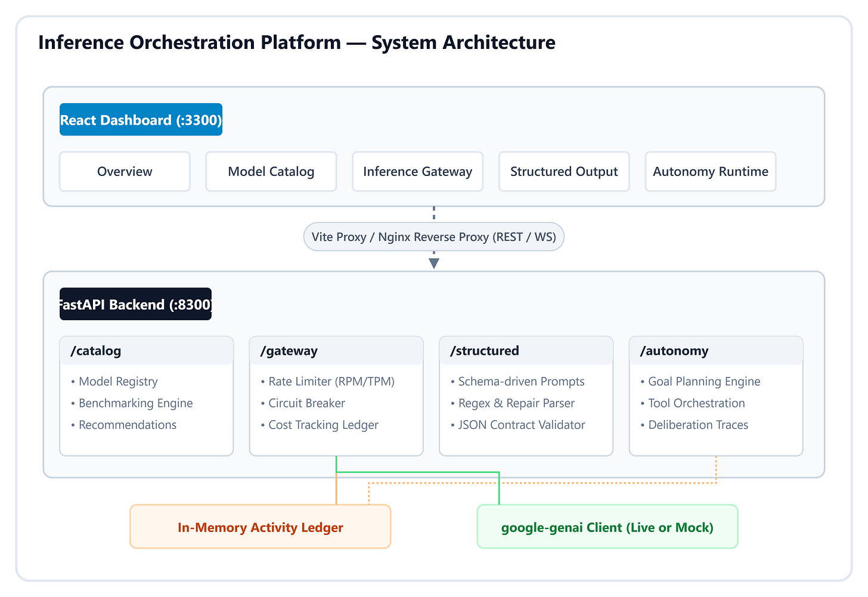The width and height of the screenshot is (868, 597).
Task: Click the React Dashboard (:3300) label
Action: tap(141, 120)
